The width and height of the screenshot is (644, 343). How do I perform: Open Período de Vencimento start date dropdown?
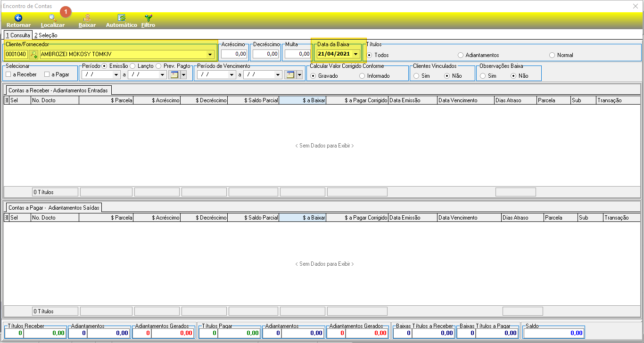tap(231, 74)
